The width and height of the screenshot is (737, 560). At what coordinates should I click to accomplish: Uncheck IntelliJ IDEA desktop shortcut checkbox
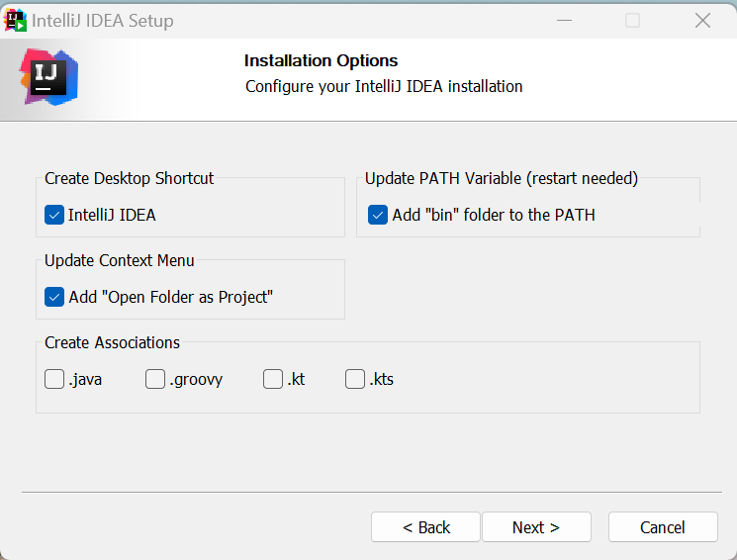(x=54, y=215)
